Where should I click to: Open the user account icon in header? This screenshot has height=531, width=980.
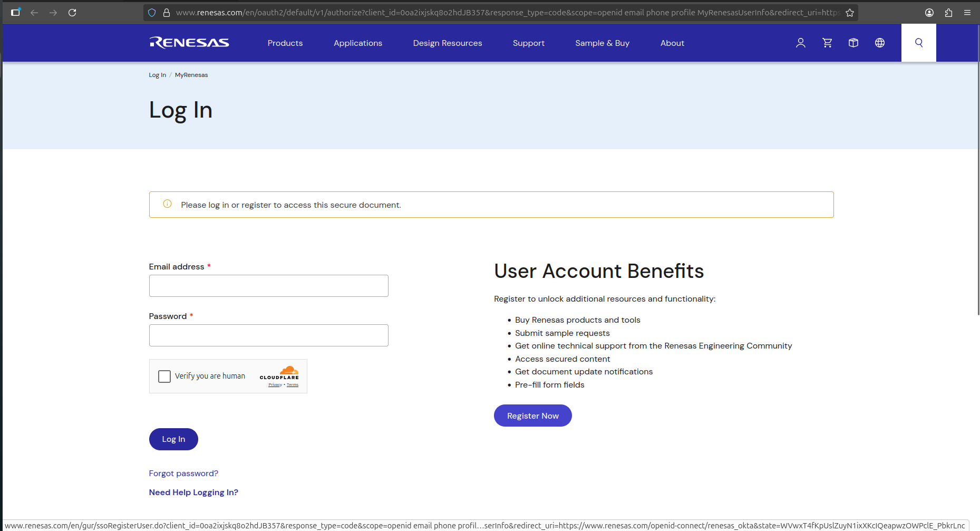click(800, 43)
